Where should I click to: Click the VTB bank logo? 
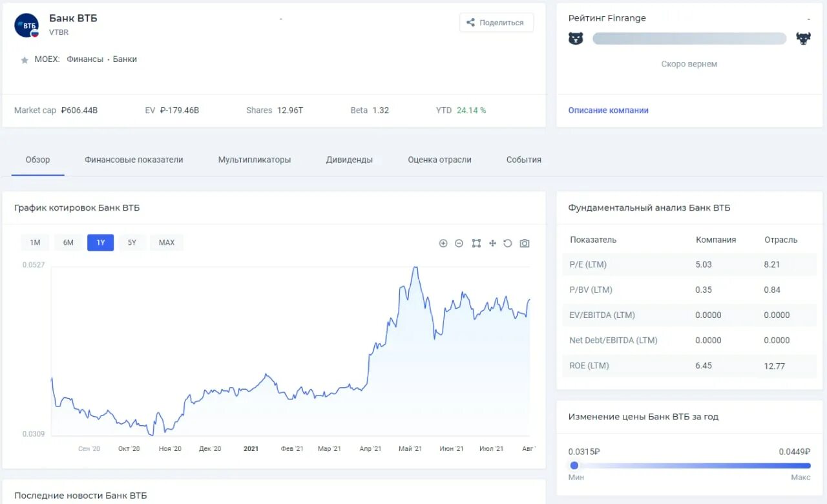pyautogui.click(x=26, y=25)
